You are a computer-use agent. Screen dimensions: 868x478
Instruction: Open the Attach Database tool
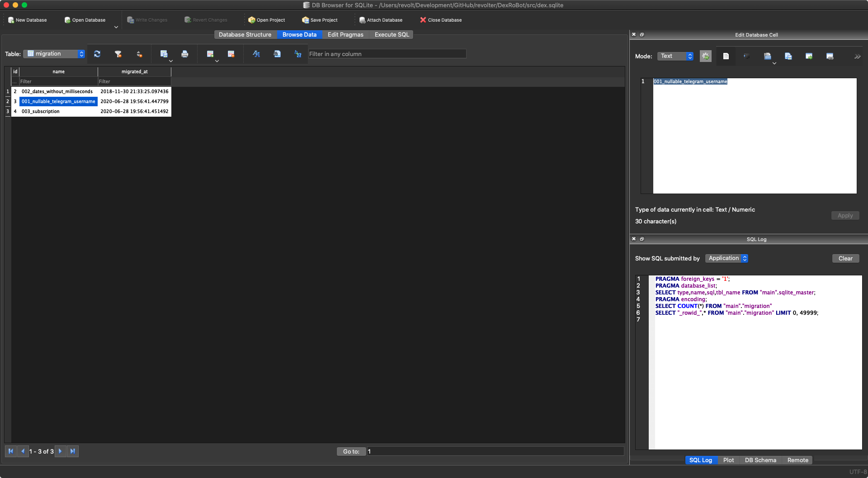tap(381, 20)
